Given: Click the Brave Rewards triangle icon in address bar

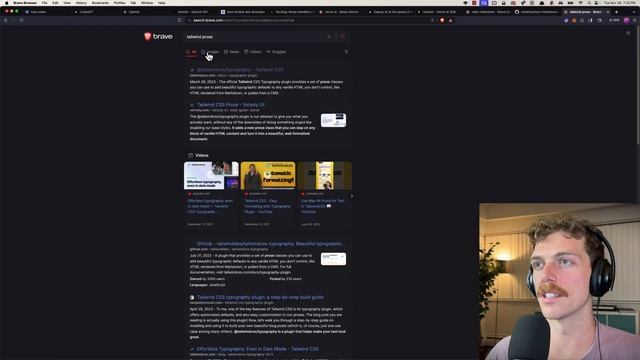Looking at the screenshot, I should (x=451, y=20).
